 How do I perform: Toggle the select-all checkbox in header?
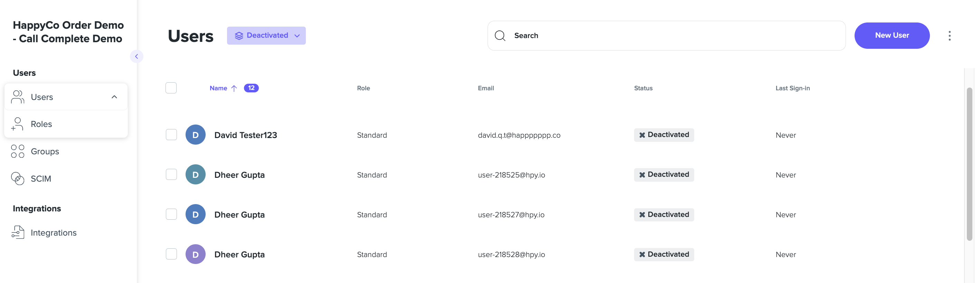click(x=171, y=88)
